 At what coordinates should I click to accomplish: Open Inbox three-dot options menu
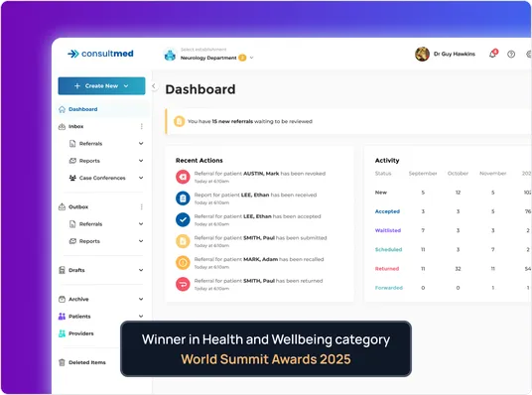(x=142, y=126)
